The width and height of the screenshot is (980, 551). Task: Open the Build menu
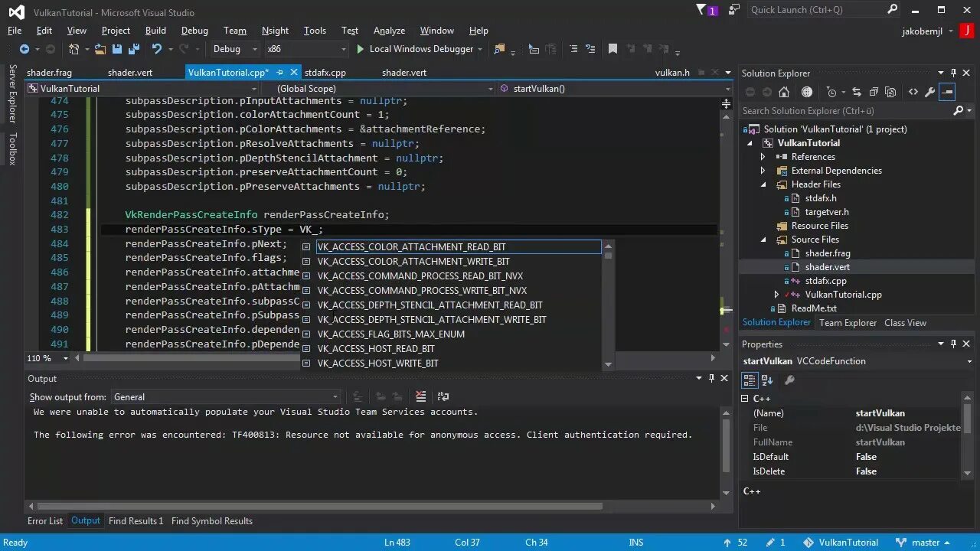[x=155, y=31]
